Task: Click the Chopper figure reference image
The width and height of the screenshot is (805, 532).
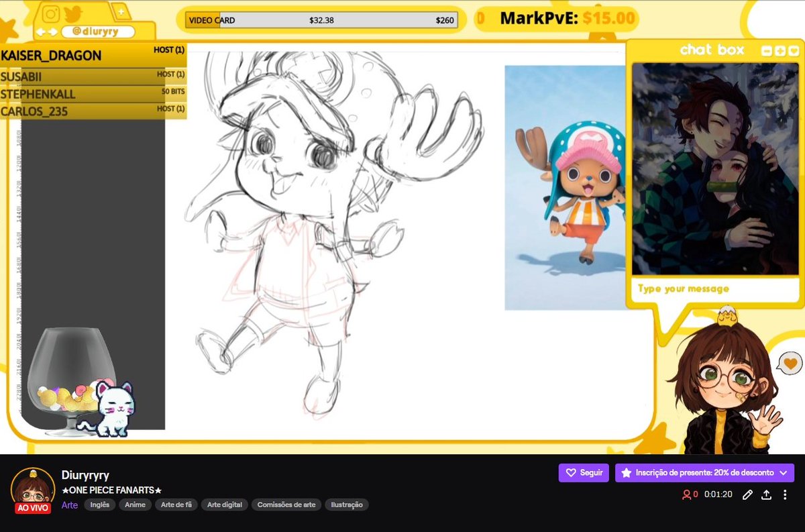Action: coord(565,188)
